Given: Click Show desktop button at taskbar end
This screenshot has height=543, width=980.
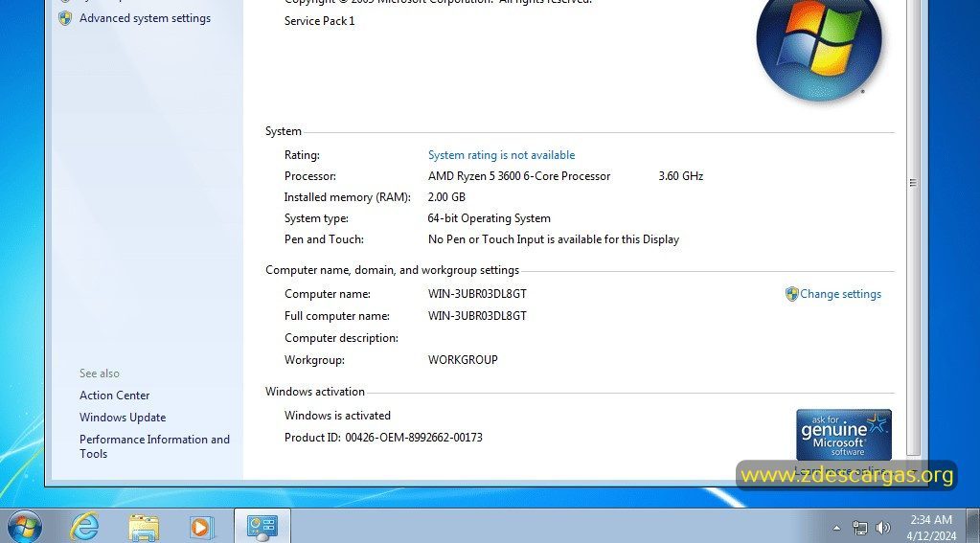Looking at the screenshot, I should (x=972, y=526).
